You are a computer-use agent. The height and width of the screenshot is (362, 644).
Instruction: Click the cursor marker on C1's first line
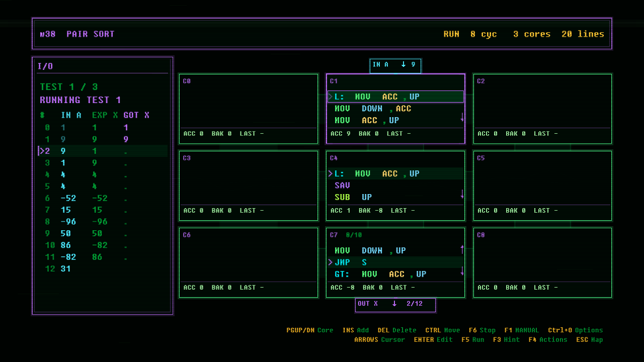[x=331, y=97]
